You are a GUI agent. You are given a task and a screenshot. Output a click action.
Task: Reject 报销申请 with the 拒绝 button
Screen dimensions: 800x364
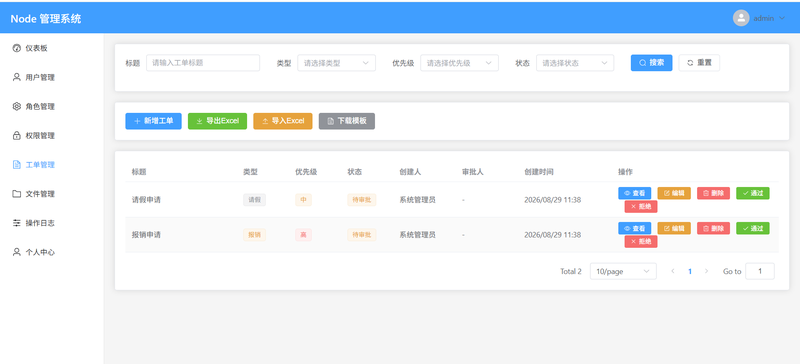tap(641, 241)
